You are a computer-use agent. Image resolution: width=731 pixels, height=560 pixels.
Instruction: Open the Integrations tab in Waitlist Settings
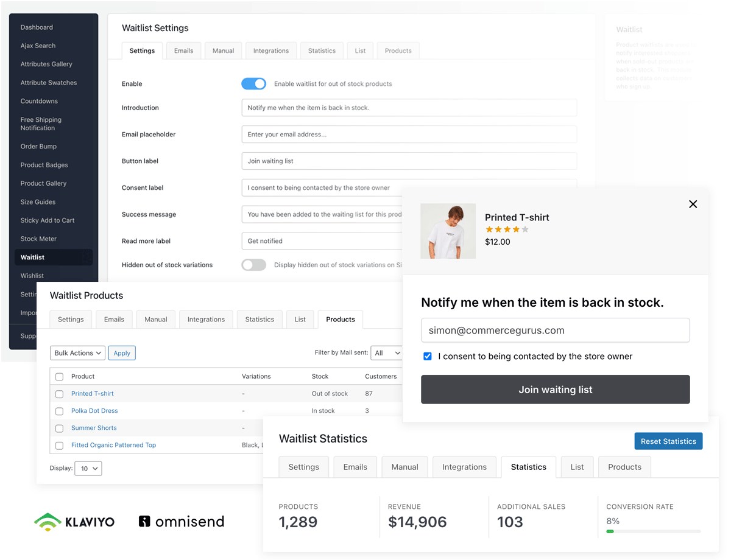click(270, 51)
